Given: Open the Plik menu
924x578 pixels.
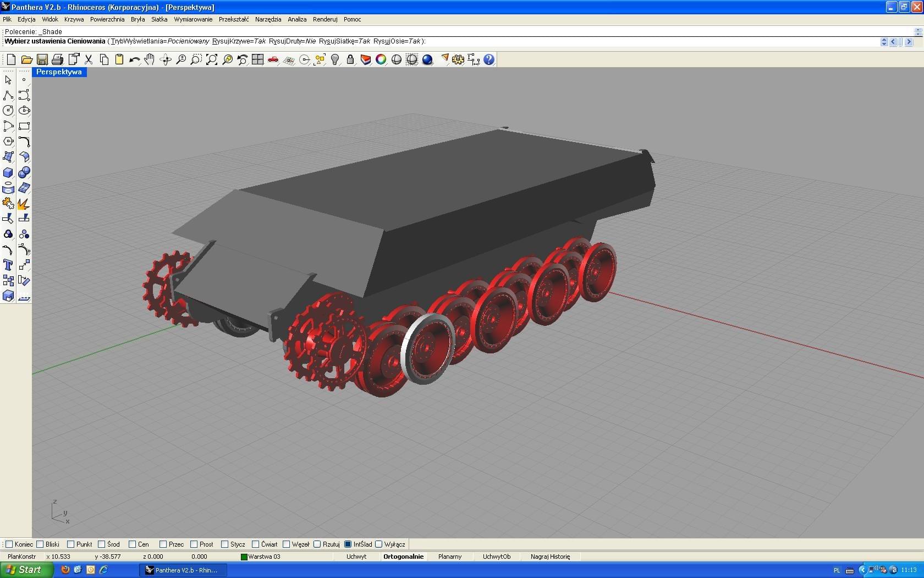Looking at the screenshot, I should click(7, 19).
